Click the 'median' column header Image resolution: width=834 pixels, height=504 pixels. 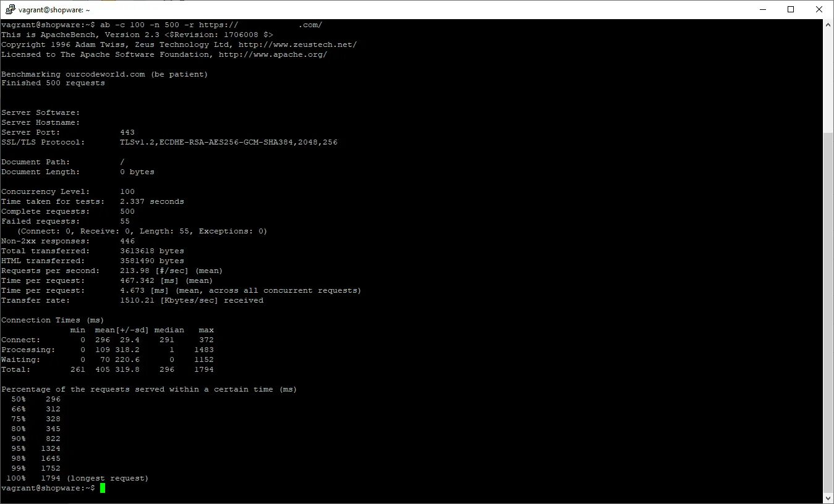click(x=169, y=330)
